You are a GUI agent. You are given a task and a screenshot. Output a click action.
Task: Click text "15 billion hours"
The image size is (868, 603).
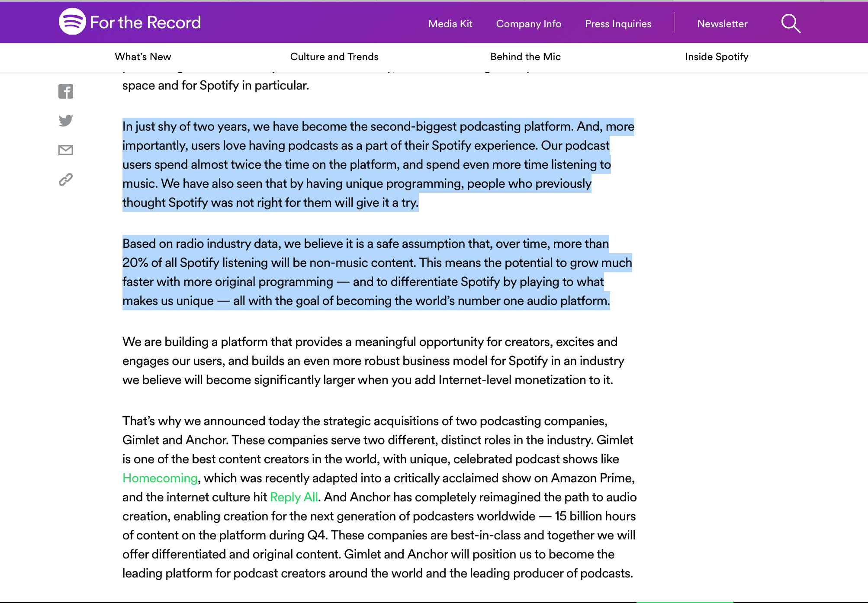point(595,516)
